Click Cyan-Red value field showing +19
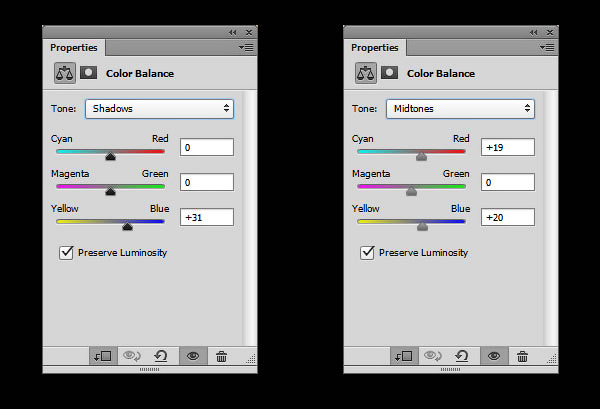This screenshot has width=600, height=409. pos(508,147)
